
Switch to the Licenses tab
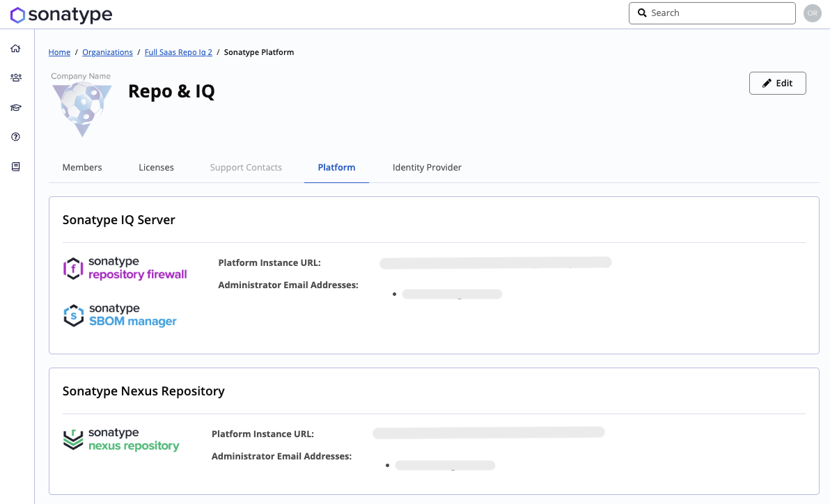[156, 167]
